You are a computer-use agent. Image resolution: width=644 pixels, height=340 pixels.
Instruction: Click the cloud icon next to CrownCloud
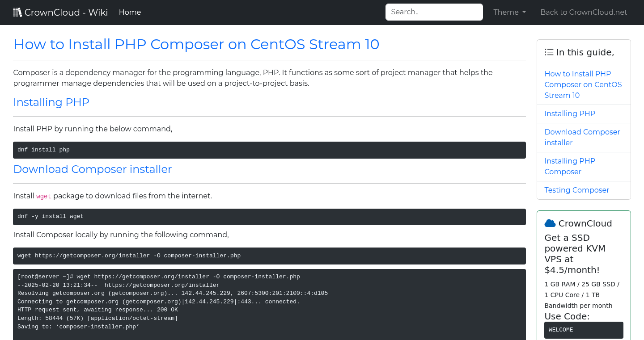(549, 222)
